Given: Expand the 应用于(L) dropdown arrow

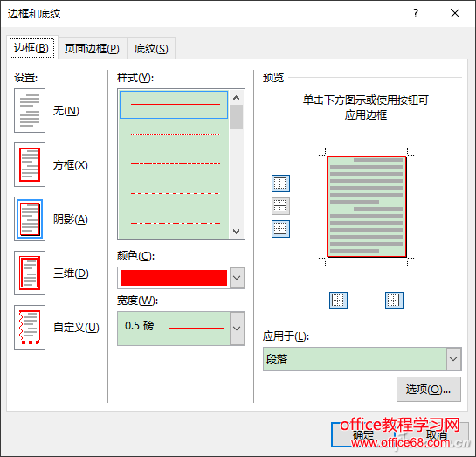Looking at the screenshot, I should click(453, 359).
